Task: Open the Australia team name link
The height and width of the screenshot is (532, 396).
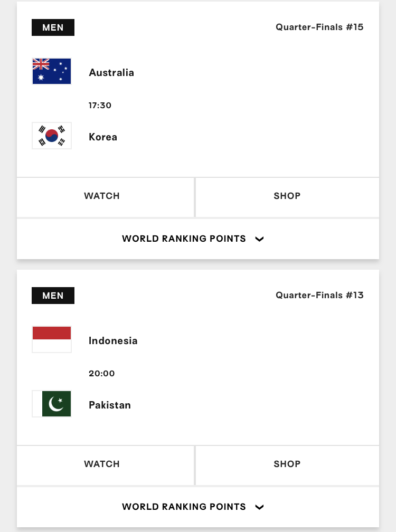Action: 111,73
